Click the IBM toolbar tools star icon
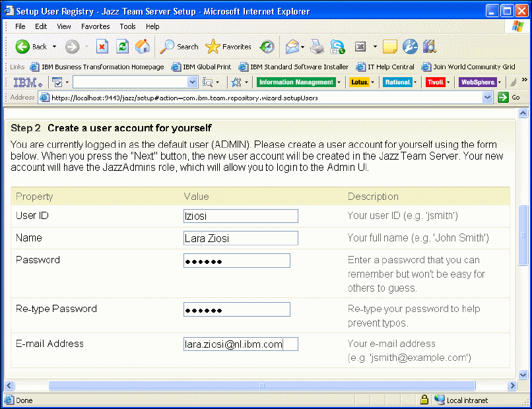The width and height of the screenshot is (532, 409). 236,82
